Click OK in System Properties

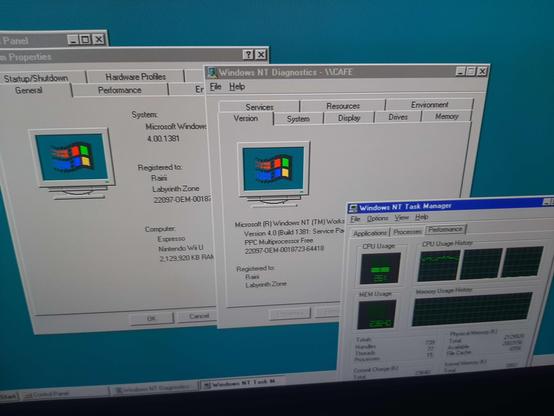(152, 318)
